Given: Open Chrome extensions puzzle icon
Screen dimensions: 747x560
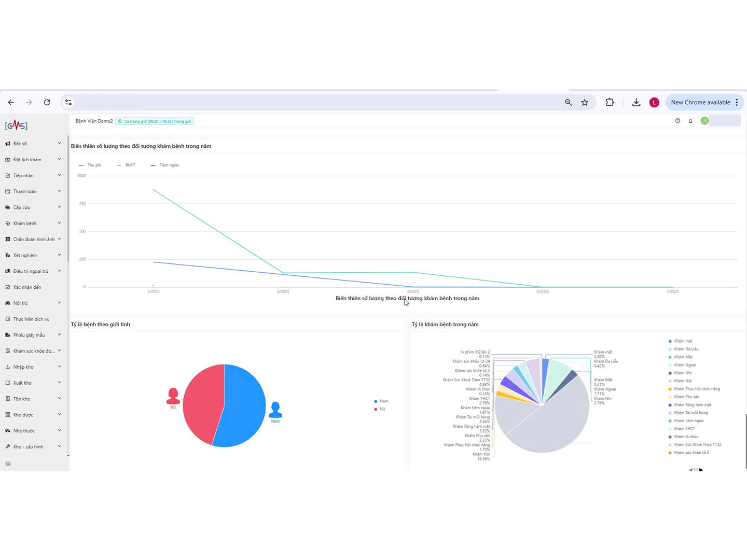Looking at the screenshot, I should point(610,103).
